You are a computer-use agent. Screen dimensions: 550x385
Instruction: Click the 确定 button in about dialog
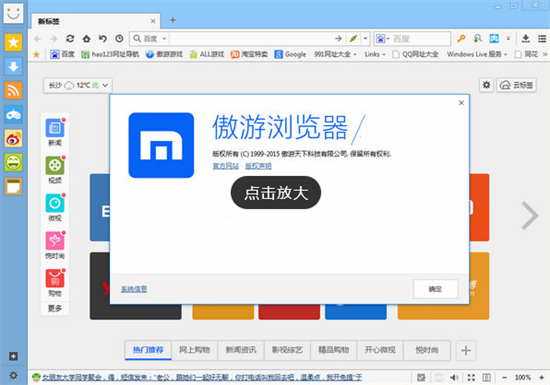(x=435, y=289)
